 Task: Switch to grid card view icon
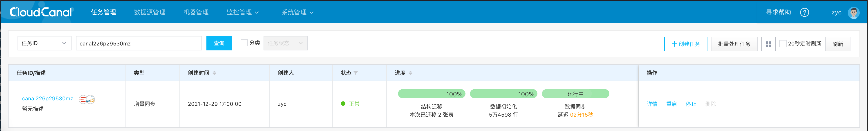coord(768,44)
